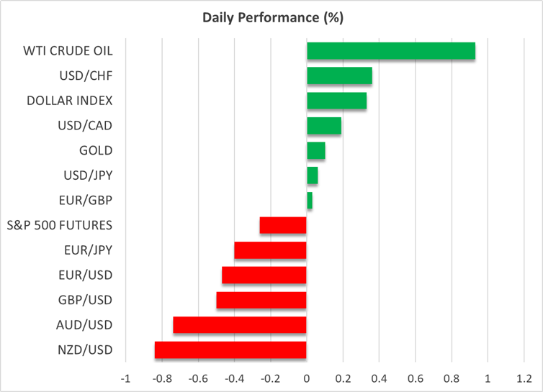Select the green WTI Crude Oil bar

[x=390, y=51]
